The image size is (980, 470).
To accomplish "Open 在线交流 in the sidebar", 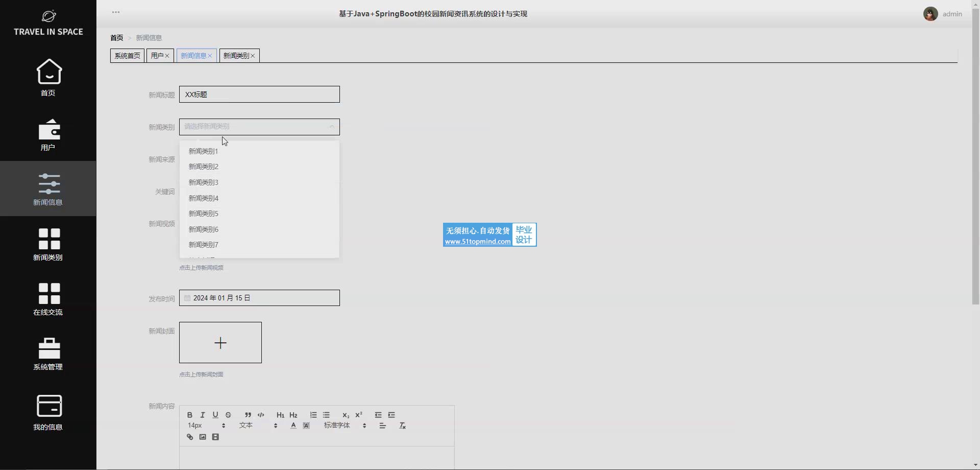I will tap(48, 299).
